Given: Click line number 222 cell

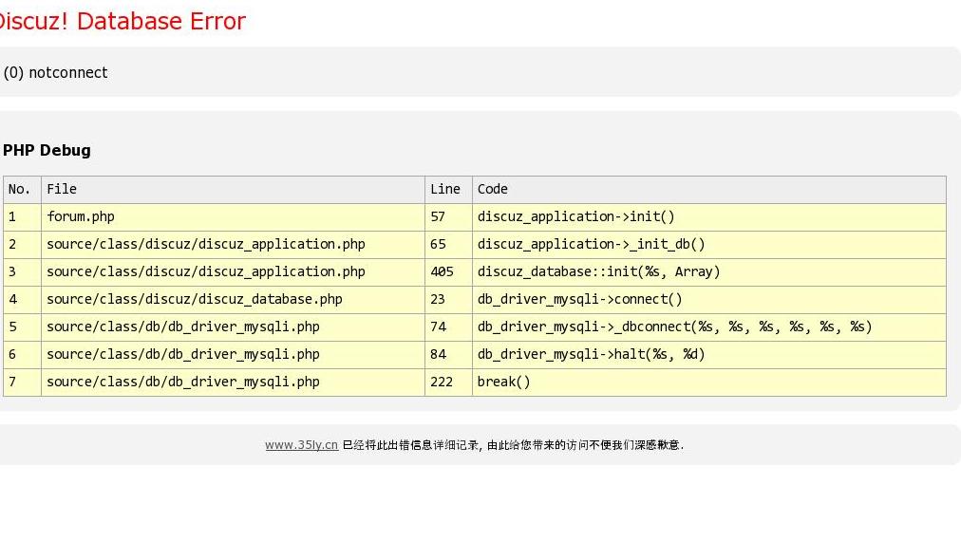Looking at the screenshot, I should click(x=448, y=383).
